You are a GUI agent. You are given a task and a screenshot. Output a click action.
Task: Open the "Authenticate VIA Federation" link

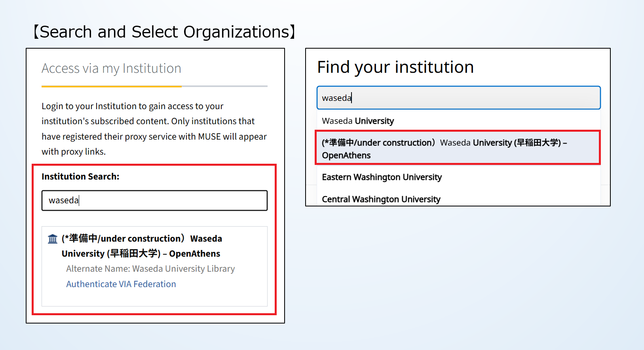click(121, 284)
